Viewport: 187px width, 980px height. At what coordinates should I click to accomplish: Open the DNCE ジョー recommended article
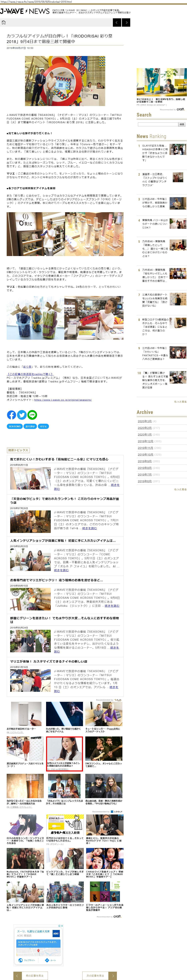tap(104, 749)
